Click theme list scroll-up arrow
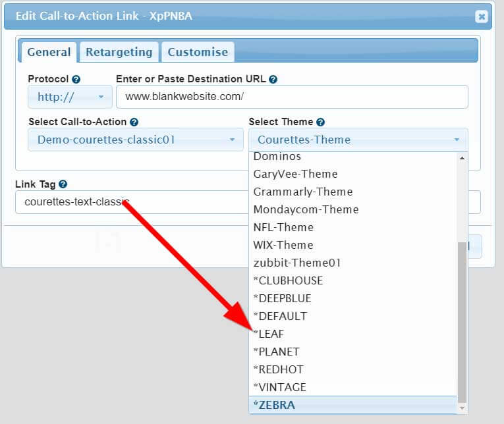This screenshot has width=504, height=424. click(462, 158)
